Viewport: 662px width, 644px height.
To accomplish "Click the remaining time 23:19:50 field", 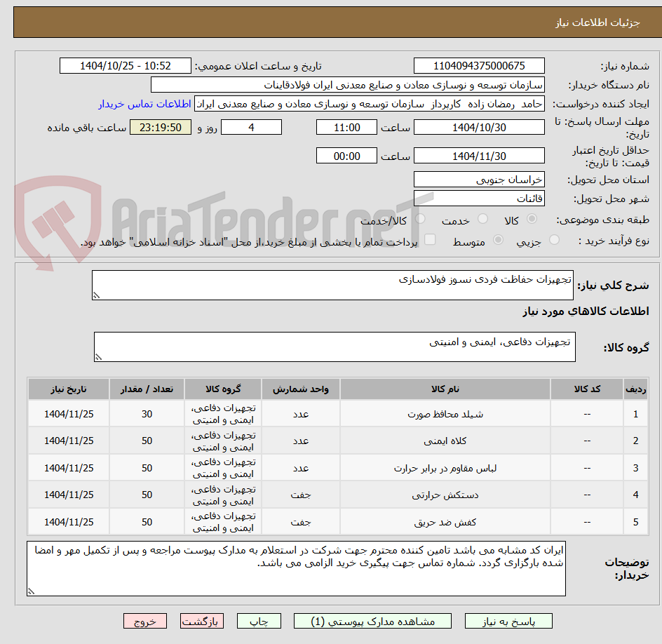I will coord(161,127).
